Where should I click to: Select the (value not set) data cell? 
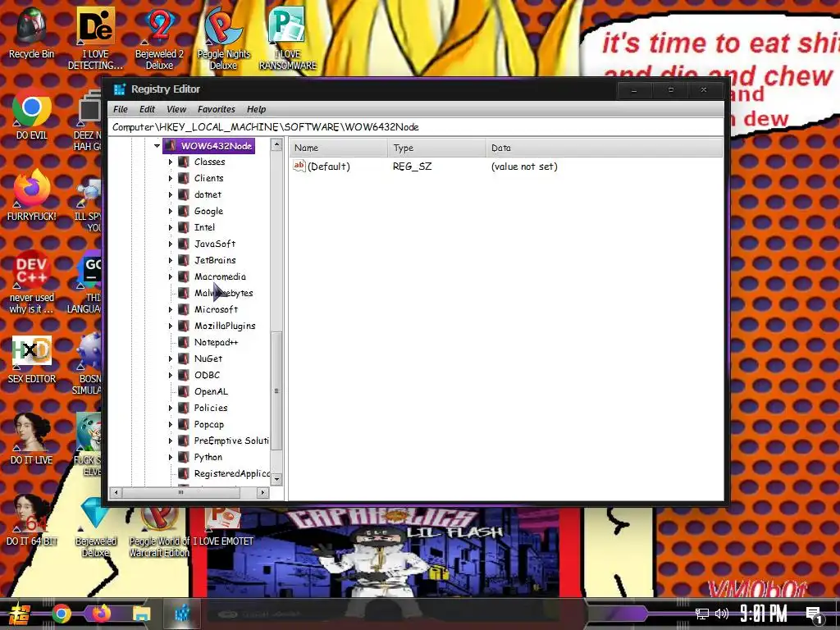tap(524, 167)
